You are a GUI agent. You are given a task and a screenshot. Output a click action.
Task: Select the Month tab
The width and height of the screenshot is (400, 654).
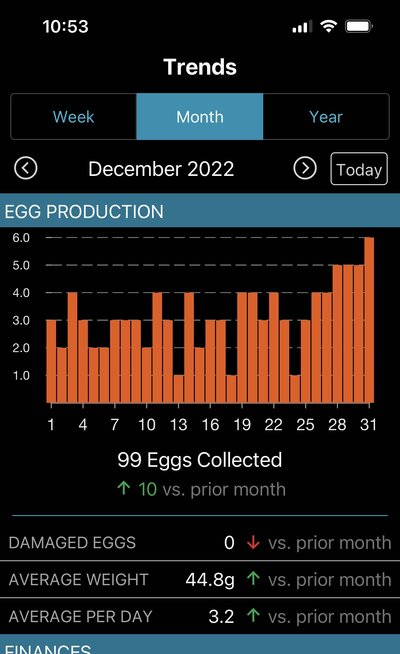(200, 117)
